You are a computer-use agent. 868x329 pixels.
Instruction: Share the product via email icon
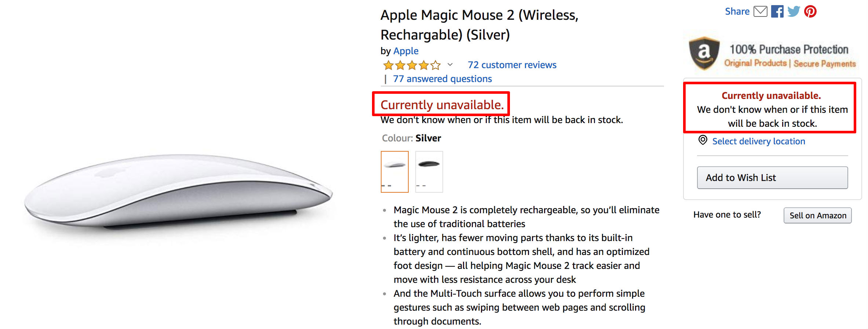[761, 11]
